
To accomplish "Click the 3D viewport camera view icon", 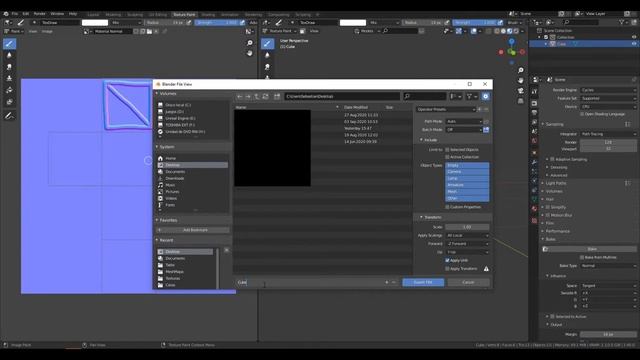I will (521, 91).
